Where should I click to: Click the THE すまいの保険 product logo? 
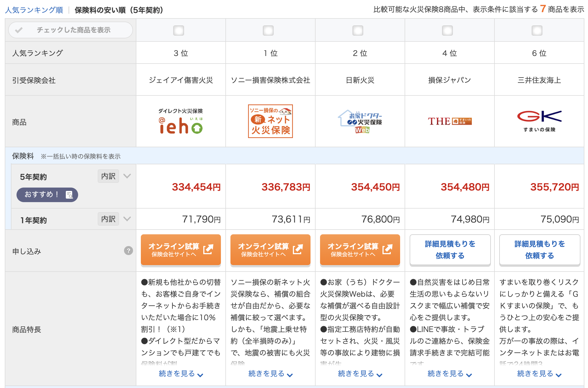[450, 121]
